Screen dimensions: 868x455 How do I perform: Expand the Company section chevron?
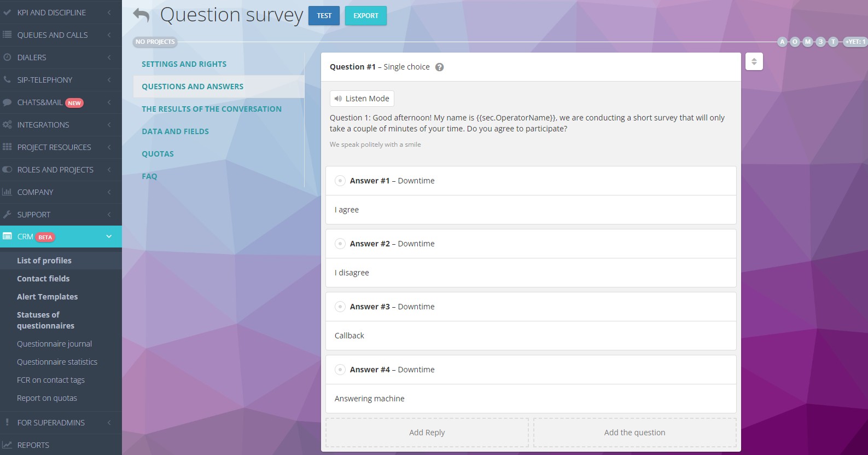tap(109, 192)
